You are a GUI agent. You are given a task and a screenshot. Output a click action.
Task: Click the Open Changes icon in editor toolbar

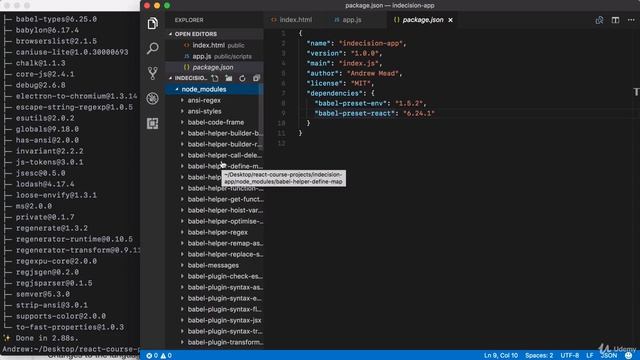point(599,20)
